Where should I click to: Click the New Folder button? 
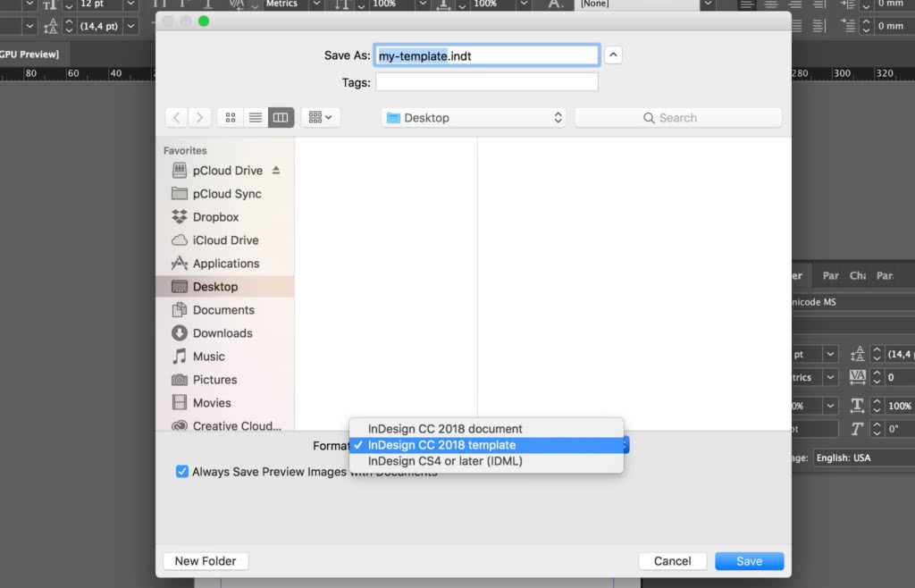206,561
